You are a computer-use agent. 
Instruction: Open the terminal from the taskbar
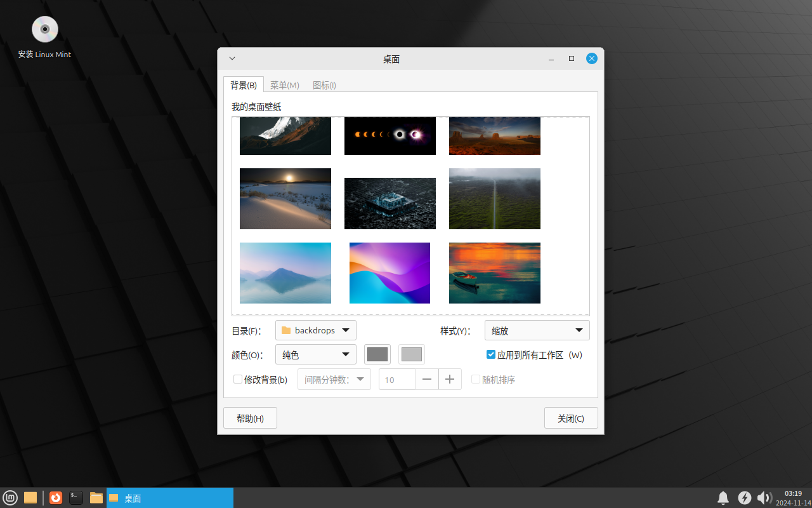pyautogui.click(x=76, y=498)
